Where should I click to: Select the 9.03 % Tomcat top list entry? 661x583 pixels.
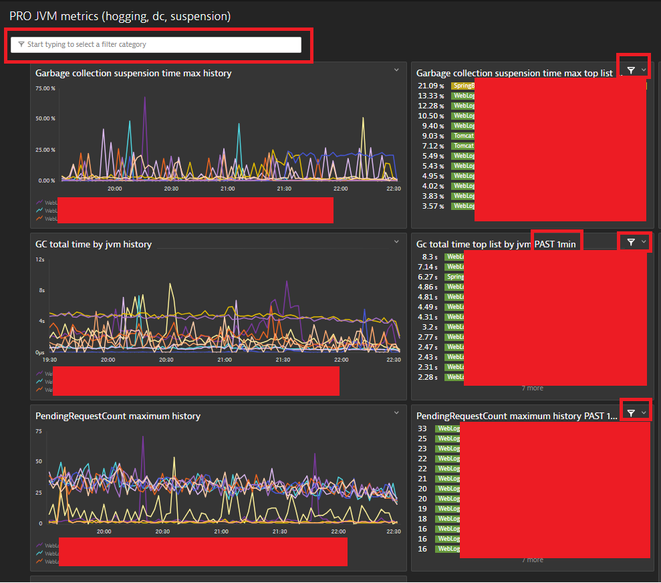(x=462, y=136)
